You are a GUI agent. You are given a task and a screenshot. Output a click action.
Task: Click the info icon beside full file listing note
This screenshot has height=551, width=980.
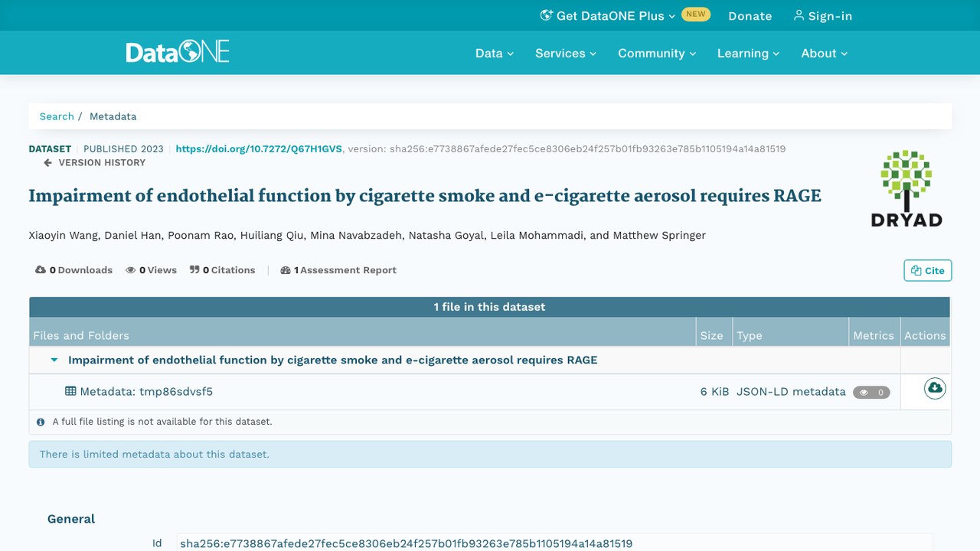[41, 422]
